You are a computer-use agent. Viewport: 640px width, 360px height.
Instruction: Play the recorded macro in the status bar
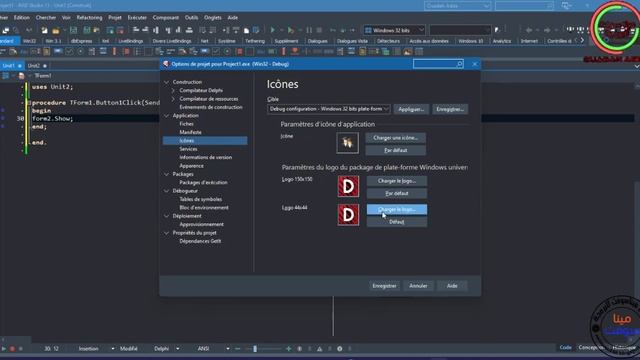click(x=4, y=349)
